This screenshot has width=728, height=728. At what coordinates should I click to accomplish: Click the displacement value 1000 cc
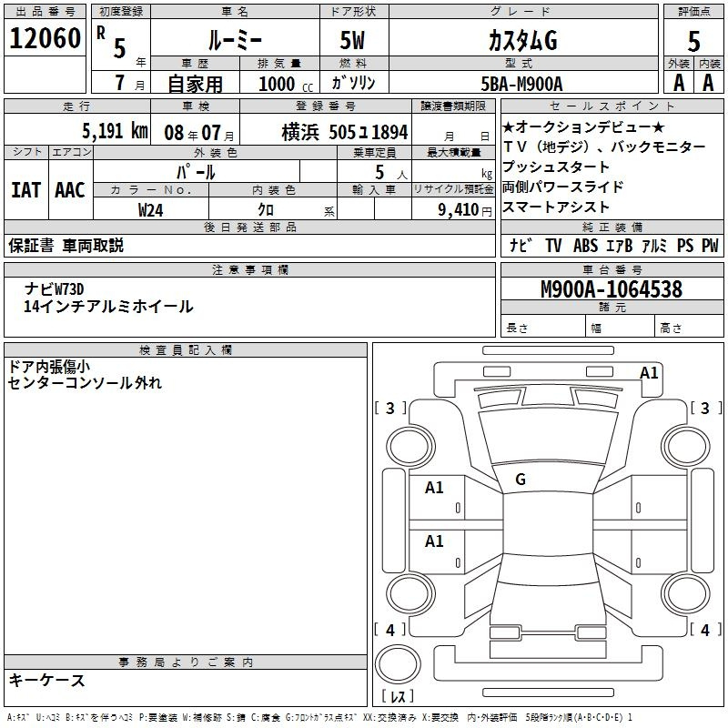tap(286, 84)
